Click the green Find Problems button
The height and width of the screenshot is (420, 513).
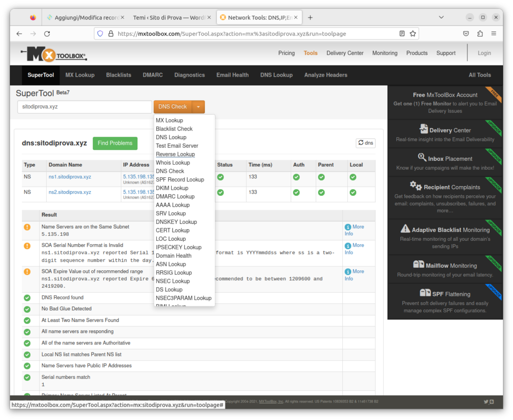click(115, 143)
